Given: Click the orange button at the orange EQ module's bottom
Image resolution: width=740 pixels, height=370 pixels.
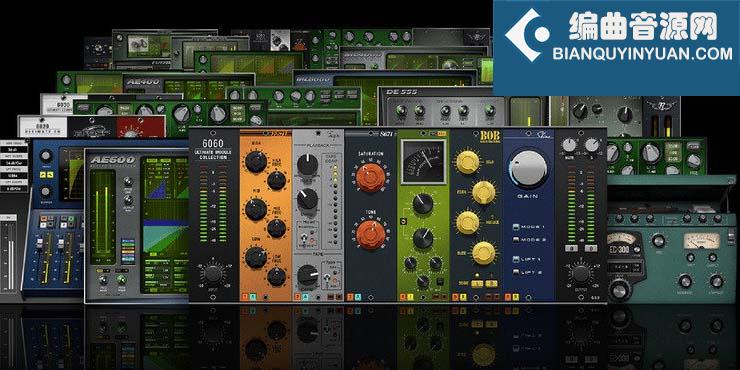Looking at the screenshot, I should (x=244, y=297).
